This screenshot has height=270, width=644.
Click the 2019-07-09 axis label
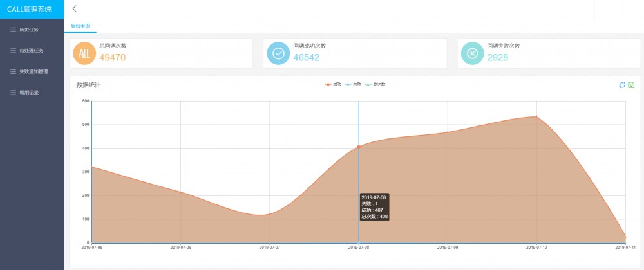tap(448, 247)
